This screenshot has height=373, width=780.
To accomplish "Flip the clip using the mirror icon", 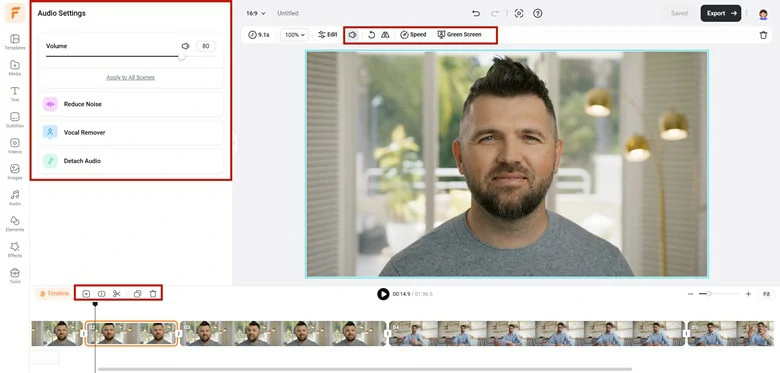I will pyautogui.click(x=385, y=35).
